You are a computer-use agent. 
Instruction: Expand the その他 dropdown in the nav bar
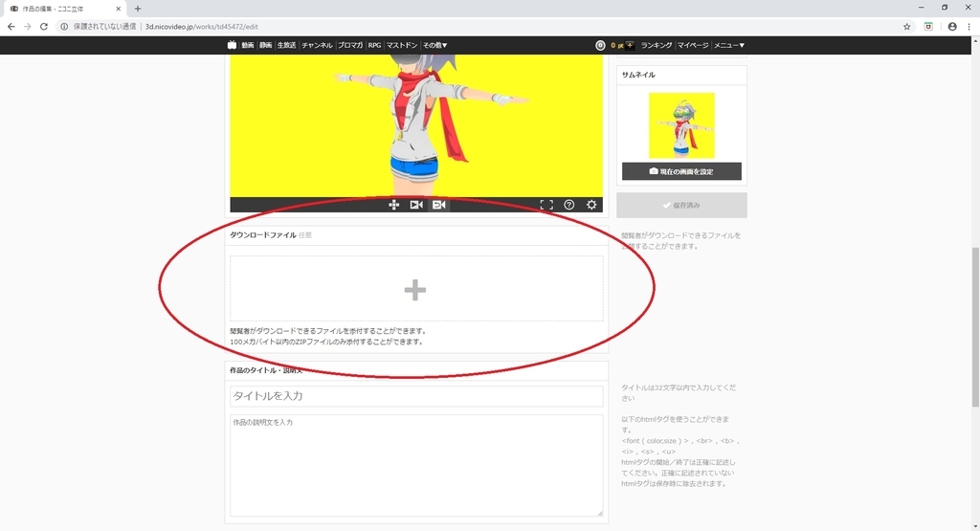[434, 45]
